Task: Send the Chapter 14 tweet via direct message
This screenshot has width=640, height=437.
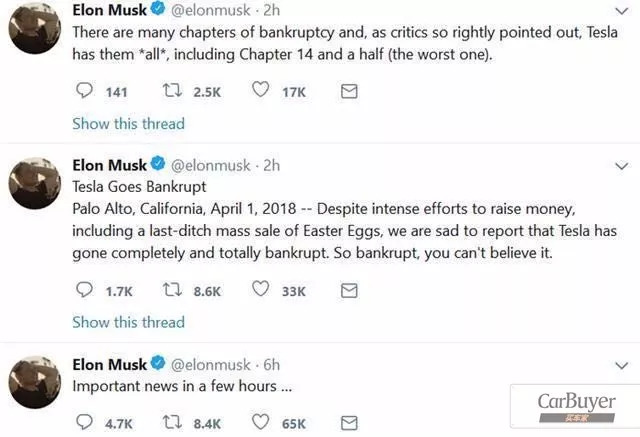Action: tap(349, 92)
